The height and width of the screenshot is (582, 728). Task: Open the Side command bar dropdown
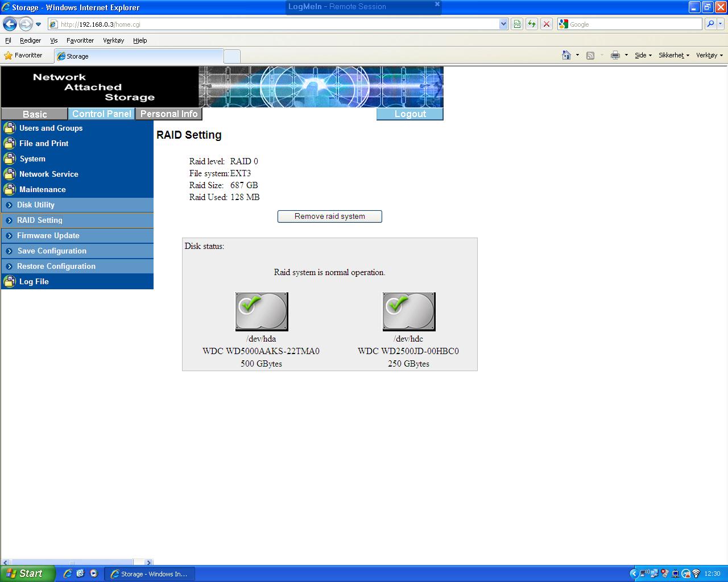click(643, 55)
